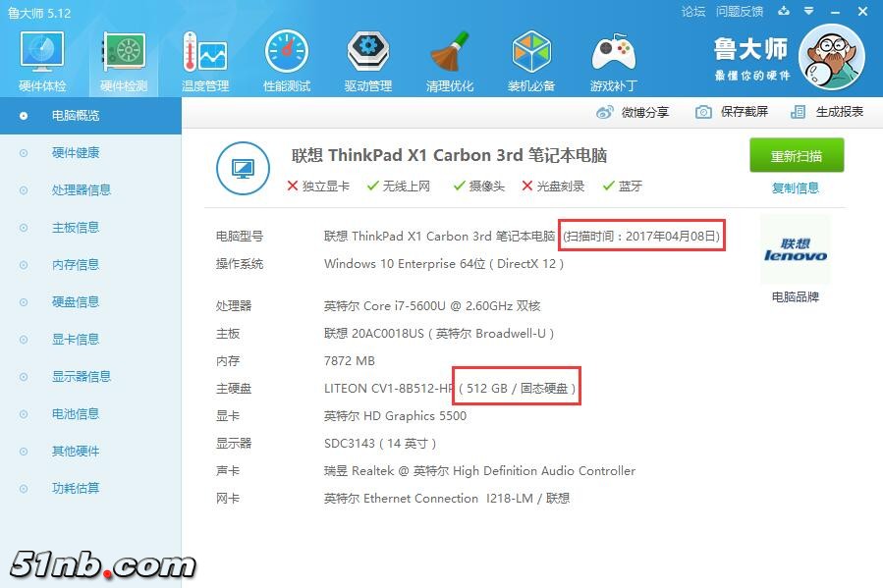The height and width of the screenshot is (588, 883).
Task: Click 保存截屏 to save screenshot
Action: pyautogui.click(x=732, y=112)
